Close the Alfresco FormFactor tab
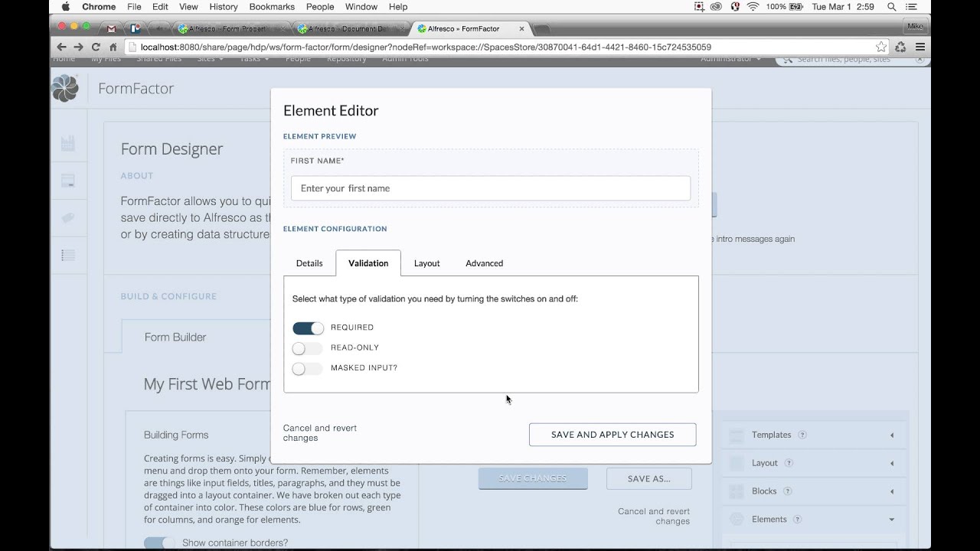This screenshot has height=551, width=980. (522, 29)
